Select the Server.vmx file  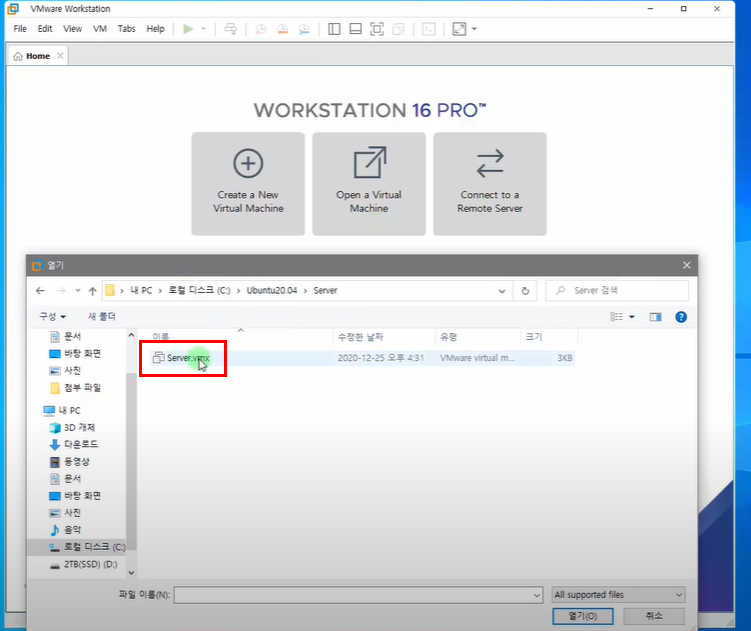tap(362, 358)
